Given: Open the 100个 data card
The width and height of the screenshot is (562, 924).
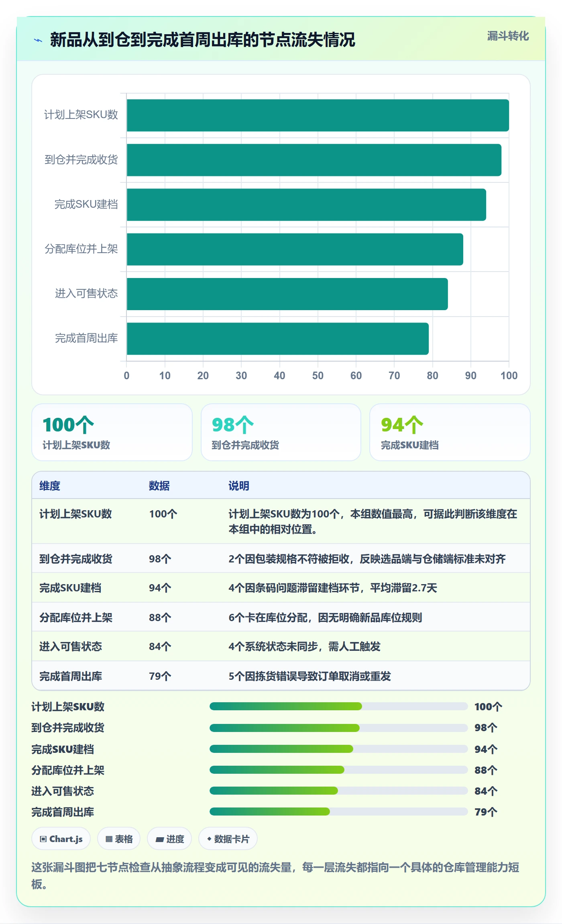Looking at the screenshot, I should (112, 432).
